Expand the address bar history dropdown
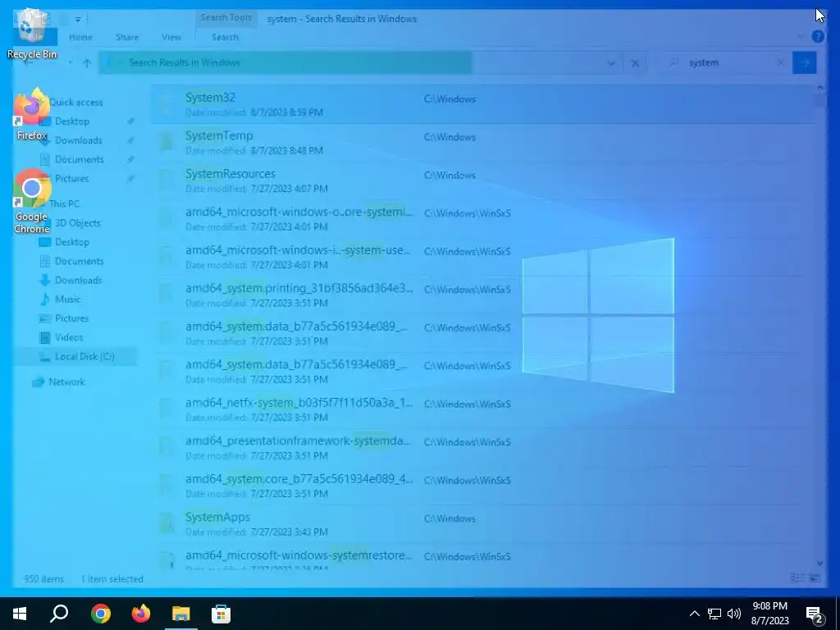This screenshot has width=840, height=630. 611,63
